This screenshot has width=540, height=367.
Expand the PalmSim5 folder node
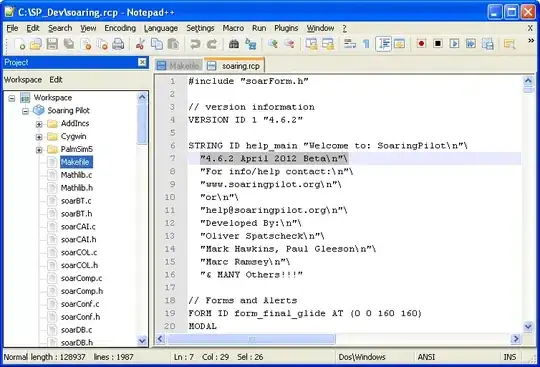(x=39, y=150)
